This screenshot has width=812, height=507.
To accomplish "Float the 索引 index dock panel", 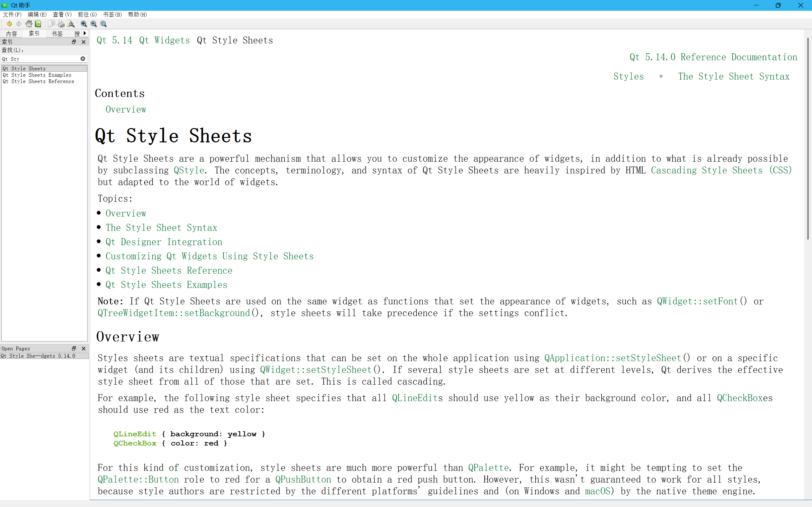I will click(x=74, y=42).
